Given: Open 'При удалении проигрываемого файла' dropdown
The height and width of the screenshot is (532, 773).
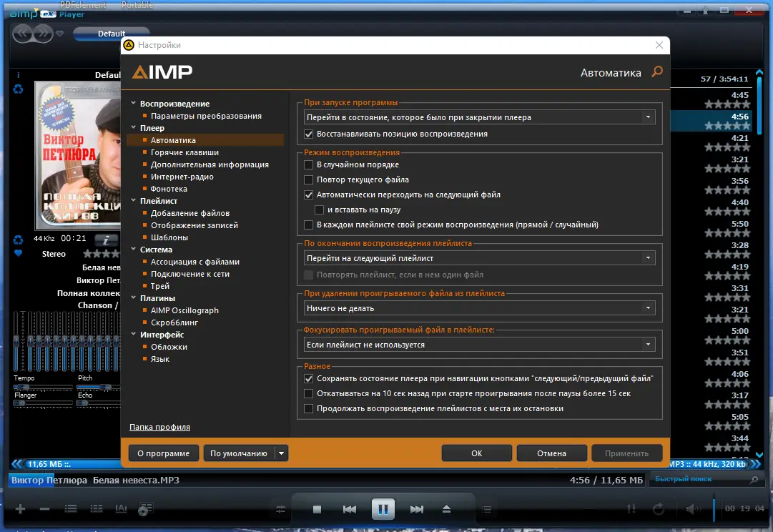Looking at the screenshot, I should coord(480,308).
